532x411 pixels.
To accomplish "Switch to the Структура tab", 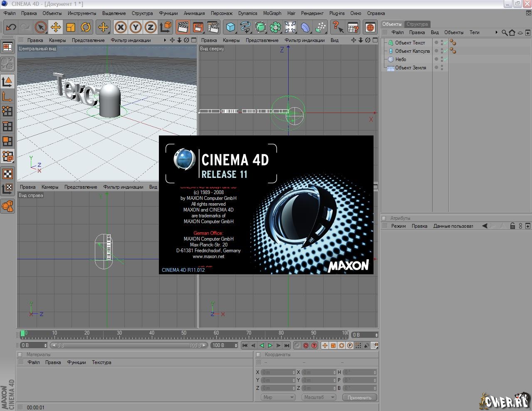I will pos(417,24).
